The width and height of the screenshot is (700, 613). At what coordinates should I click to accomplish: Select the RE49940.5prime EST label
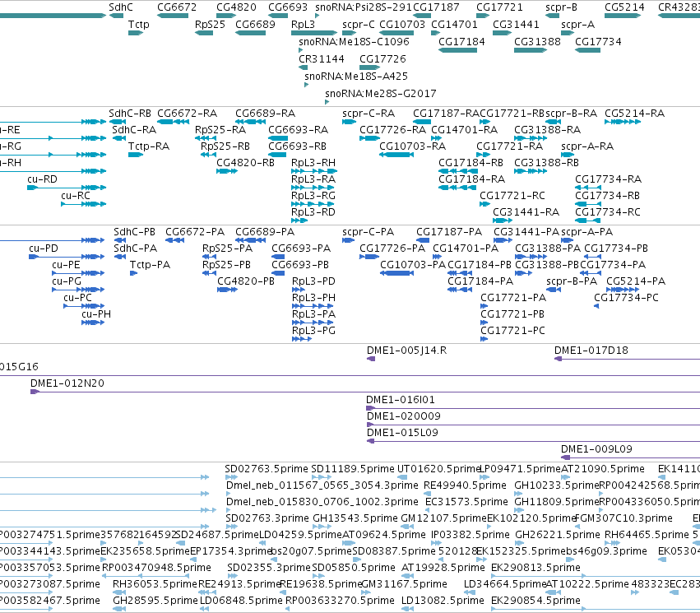tap(466, 485)
